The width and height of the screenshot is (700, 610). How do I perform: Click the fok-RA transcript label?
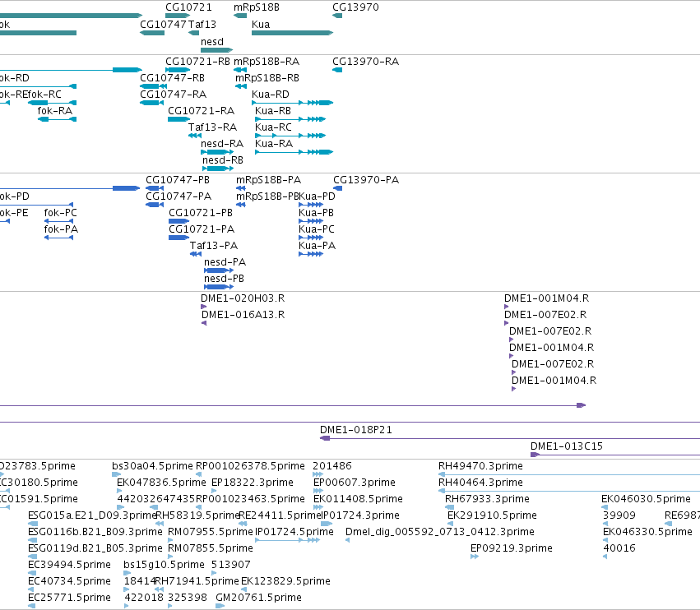(x=55, y=111)
